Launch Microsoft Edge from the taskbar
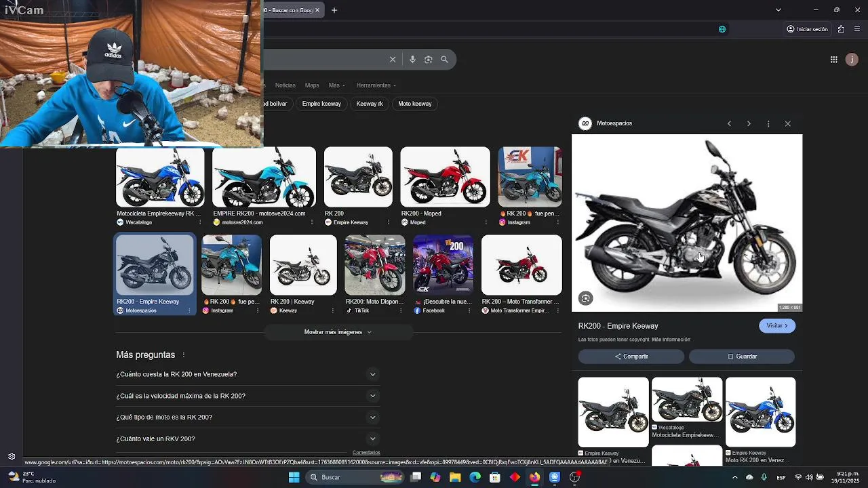 [x=475, y=477]
